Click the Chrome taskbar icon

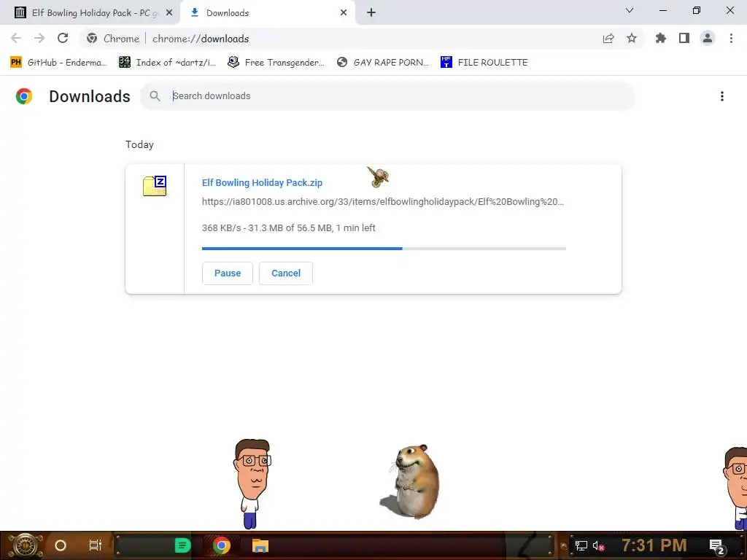(222, 545)
